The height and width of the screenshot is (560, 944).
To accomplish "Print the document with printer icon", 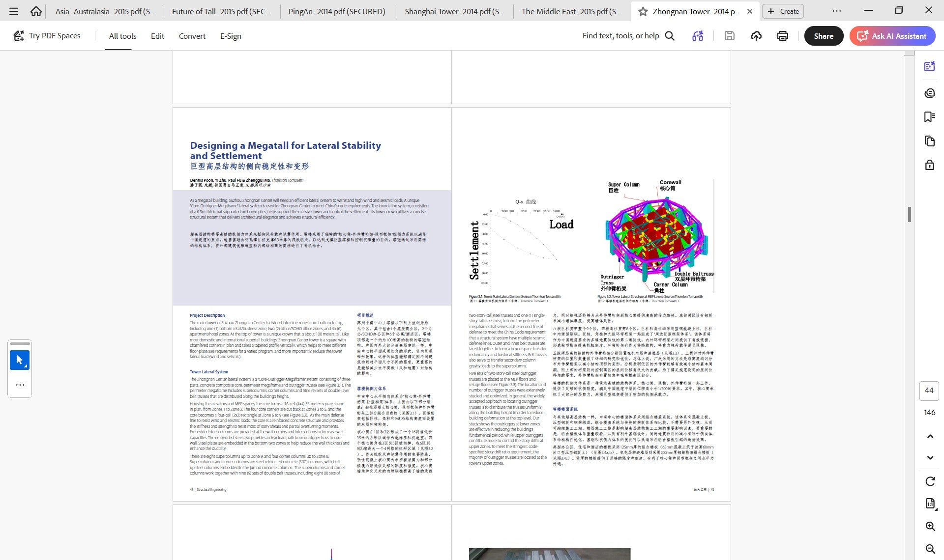I will pyautogui.click(x=783, y=36).
